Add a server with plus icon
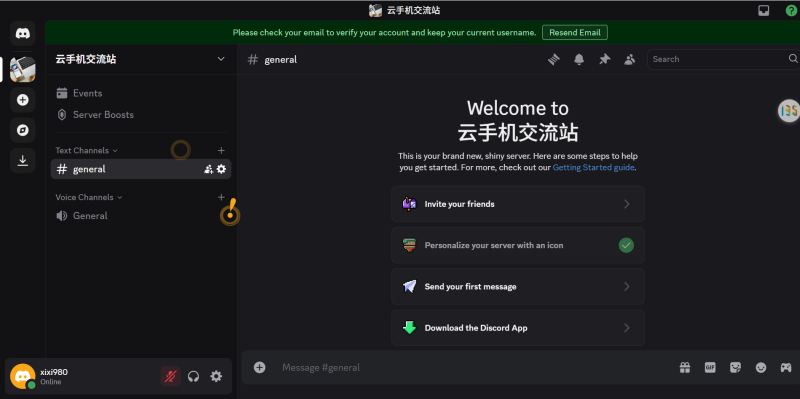Screen dimensions: 800x399 [x=22, y=100]
